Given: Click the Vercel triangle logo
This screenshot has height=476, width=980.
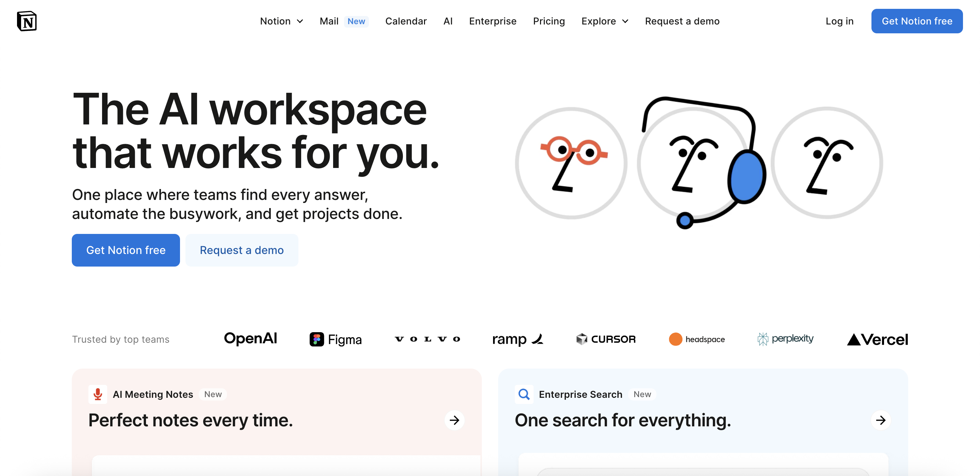Looking at the screenshot, I should pos(854,340).
